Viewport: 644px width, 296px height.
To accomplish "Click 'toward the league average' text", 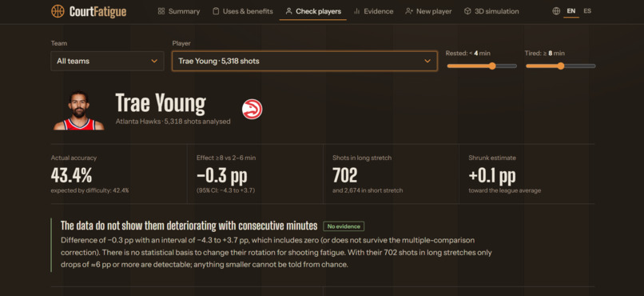I will point(505,190).
